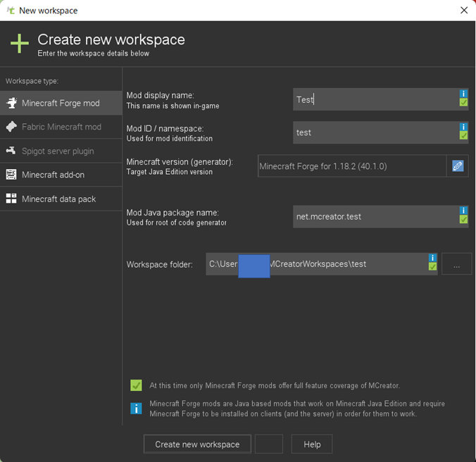Click the 'Workspace folder:' label
This screenshot has width=476, height=462.
[x=159, y=264]
